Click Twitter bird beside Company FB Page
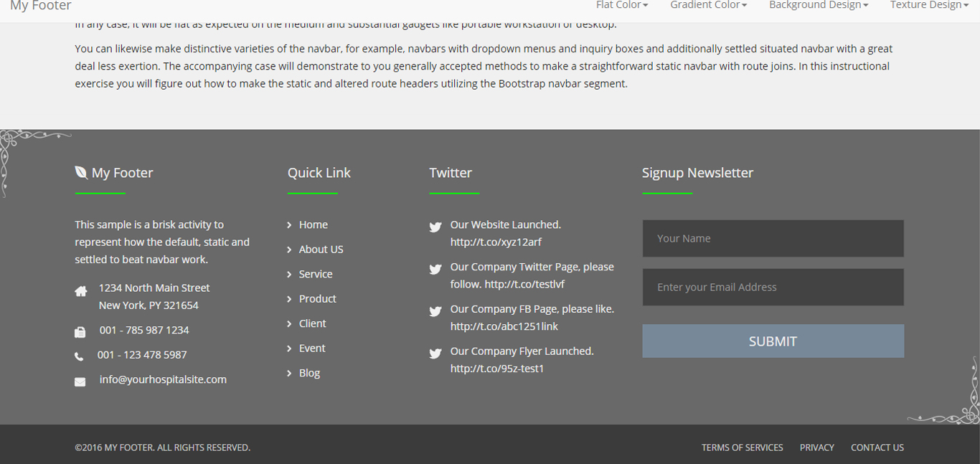 435,311
